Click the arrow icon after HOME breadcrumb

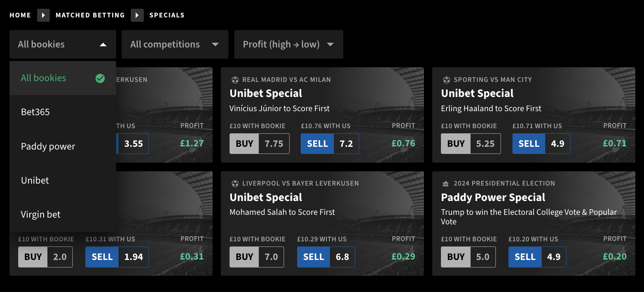[43, 15]
